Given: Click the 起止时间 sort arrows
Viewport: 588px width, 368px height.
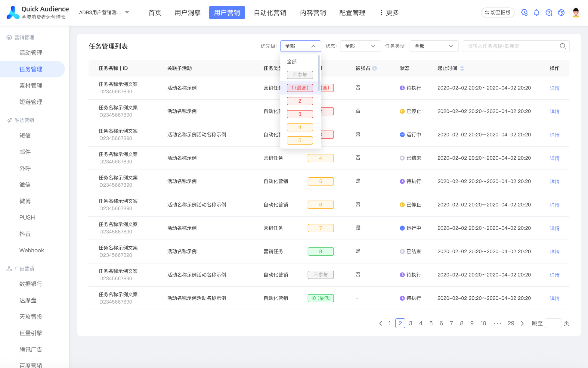Looking at the screenshot, I should coord(462,68).
